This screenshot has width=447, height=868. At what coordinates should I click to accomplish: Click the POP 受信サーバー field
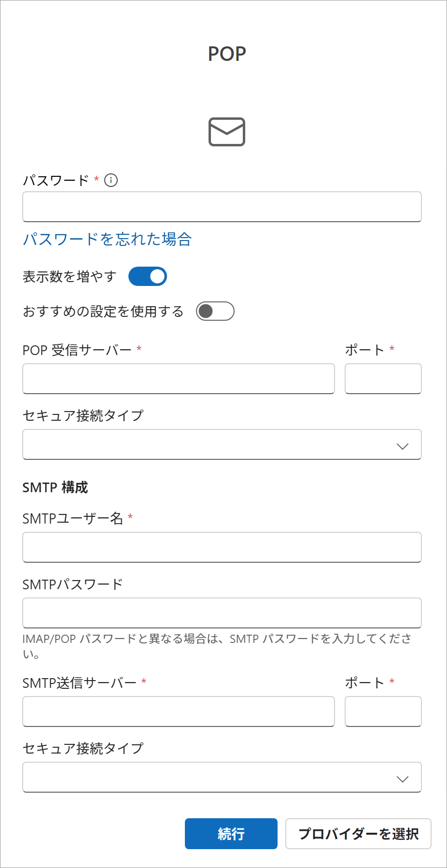[179, 379]
